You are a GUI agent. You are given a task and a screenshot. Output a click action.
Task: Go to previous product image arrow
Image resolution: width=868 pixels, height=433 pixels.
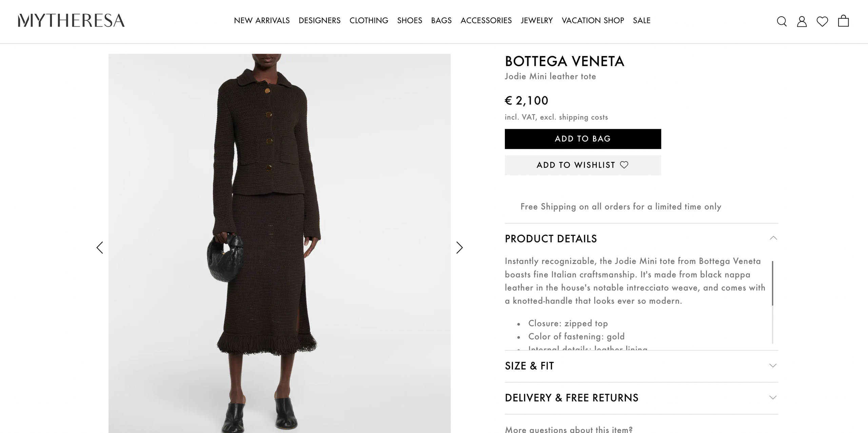pyautogui.click(x=100, y=247)
